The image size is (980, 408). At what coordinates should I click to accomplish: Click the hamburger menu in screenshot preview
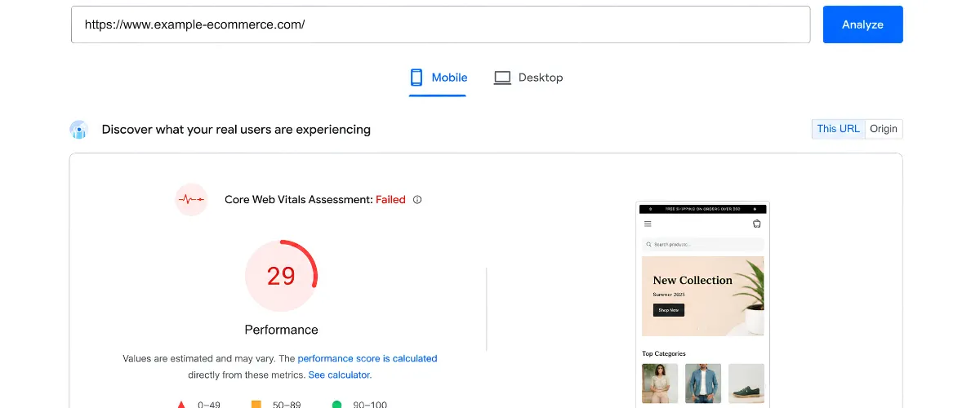[x=648, y=224]
